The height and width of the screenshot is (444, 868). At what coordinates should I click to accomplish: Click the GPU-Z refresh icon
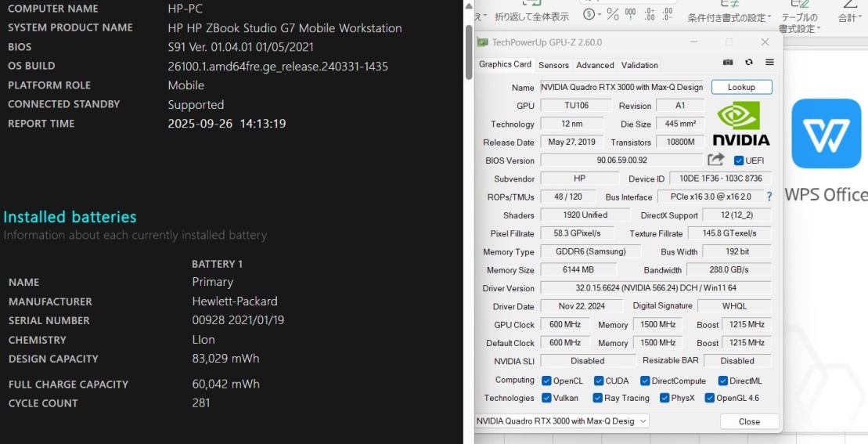(x=749, y=63)
